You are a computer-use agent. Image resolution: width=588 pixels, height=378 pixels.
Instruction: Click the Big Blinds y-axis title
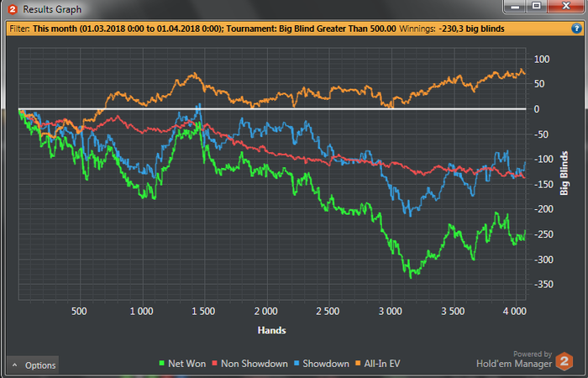(564, 173)
